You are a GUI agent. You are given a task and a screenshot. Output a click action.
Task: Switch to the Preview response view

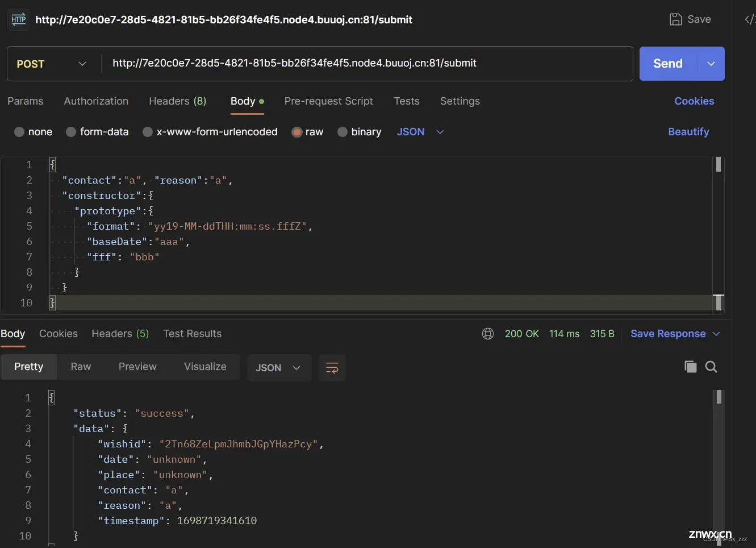[x=137, y=367]
